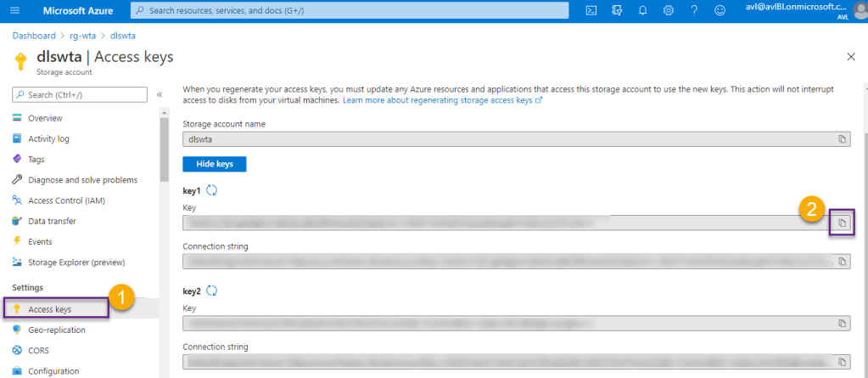Regenerate key2 using the rotate icon
Screen dimensions: 868x378
212,291
